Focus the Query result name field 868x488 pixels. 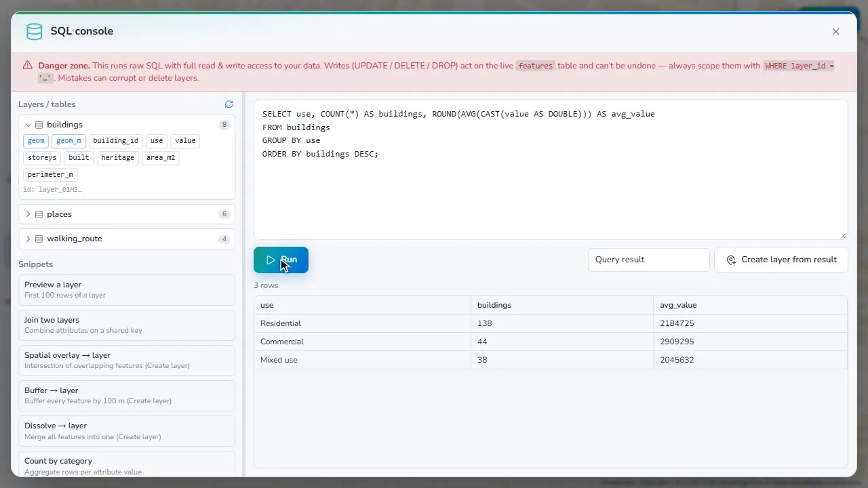click(x=649, y=260)
